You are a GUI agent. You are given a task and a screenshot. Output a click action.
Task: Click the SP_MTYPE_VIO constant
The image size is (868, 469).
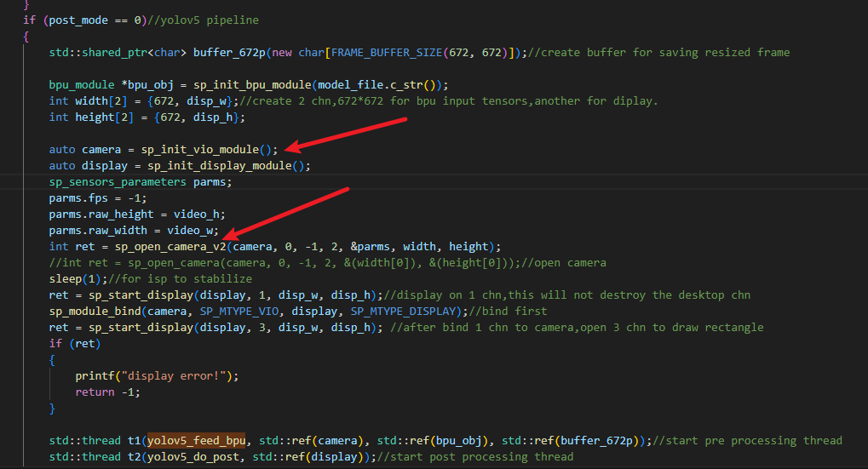pyautogui.click(x=239, y=312)
